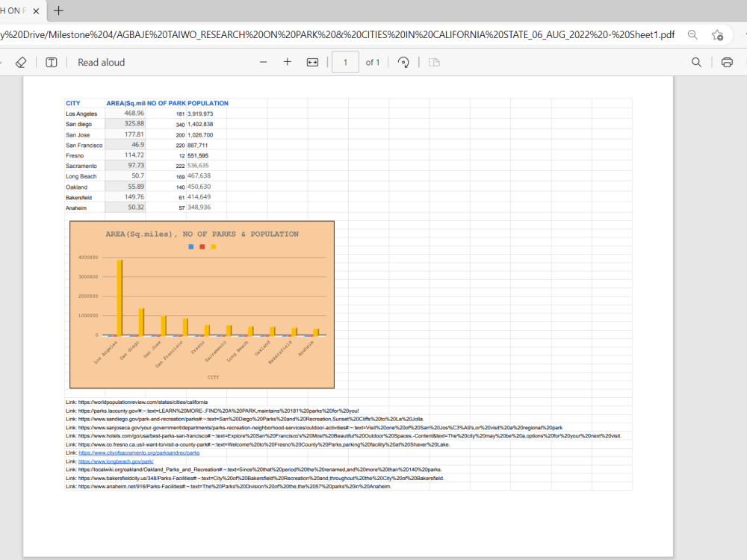Click the San Jose city cell

(x=78, y=134)
